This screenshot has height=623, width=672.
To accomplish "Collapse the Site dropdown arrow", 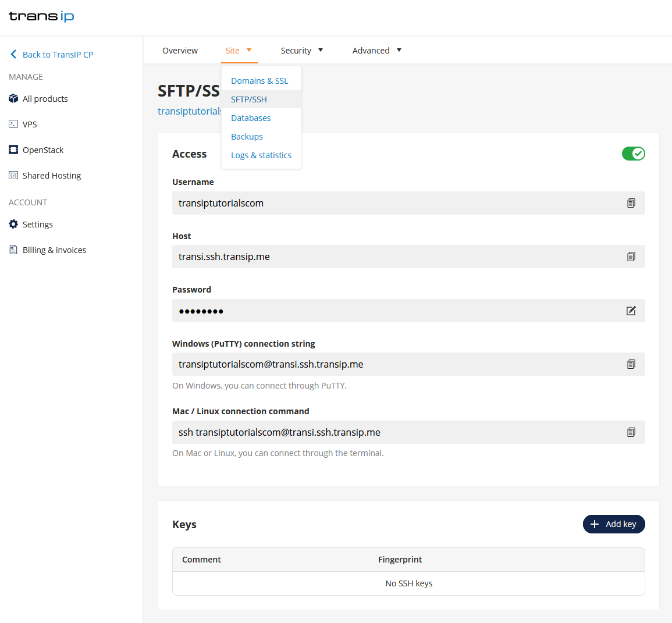I will (248, 50).
